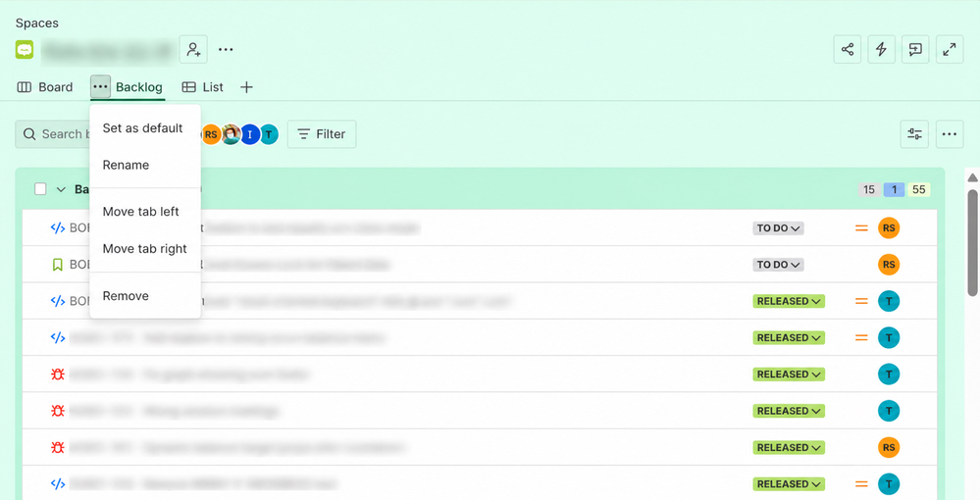Click the share icon button
980x500 pixels.
[848, 49]
